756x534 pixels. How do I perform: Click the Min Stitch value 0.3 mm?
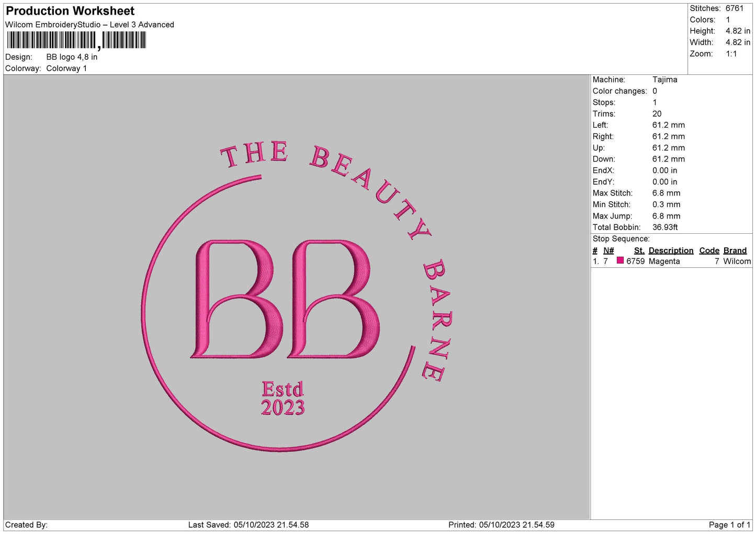666,204
